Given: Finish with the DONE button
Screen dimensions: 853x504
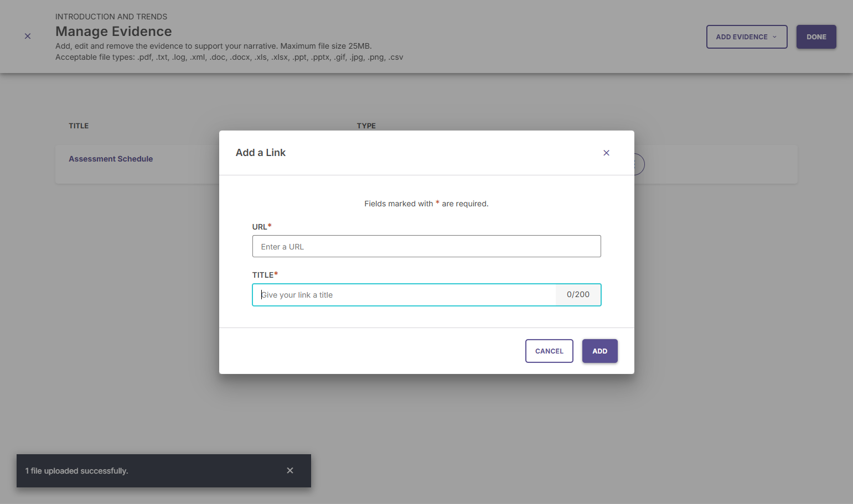Looking at the screenshot, I should pyautogui.click(x=816, y=37).
